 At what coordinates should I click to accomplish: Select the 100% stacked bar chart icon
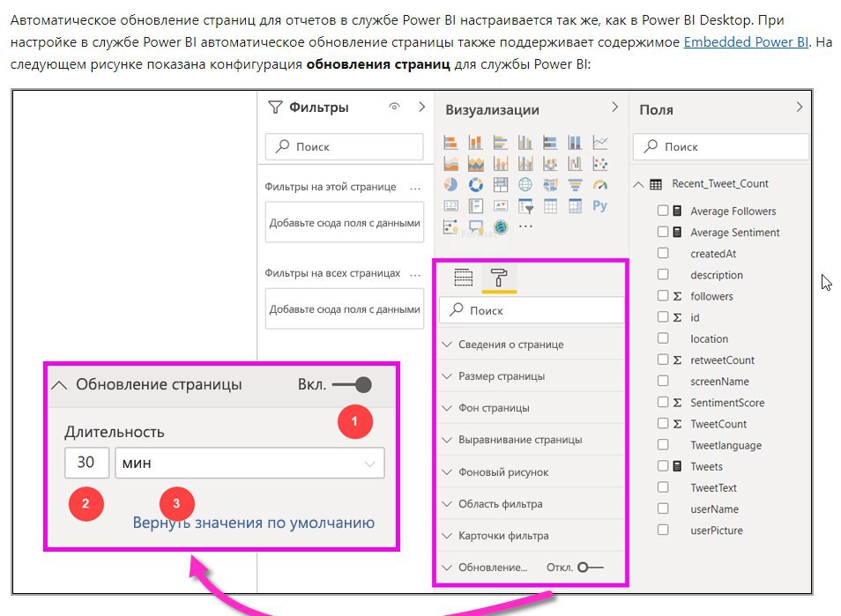(x=550, y=143)
